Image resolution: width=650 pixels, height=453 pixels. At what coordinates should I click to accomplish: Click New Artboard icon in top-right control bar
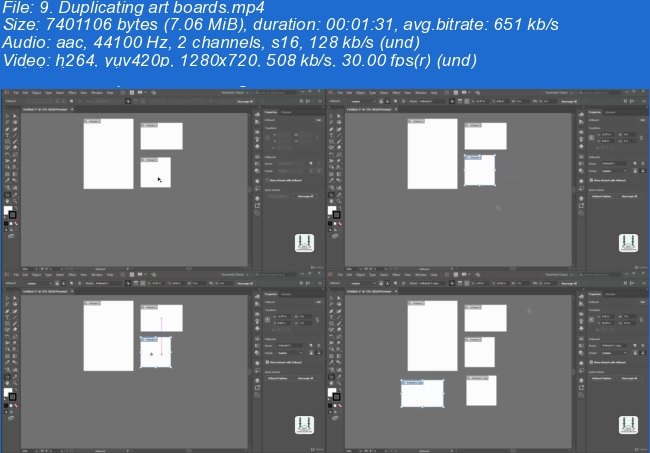click(395, 102)
